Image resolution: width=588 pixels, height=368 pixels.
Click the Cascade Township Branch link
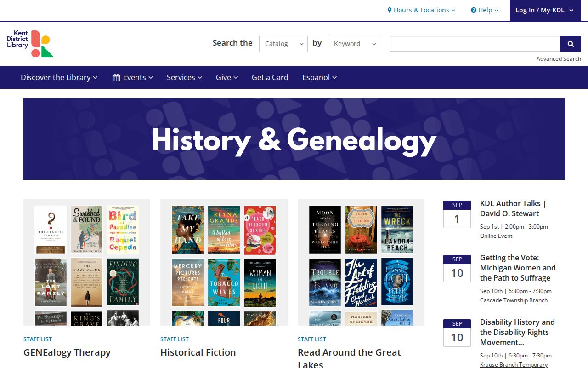[514, 300]
